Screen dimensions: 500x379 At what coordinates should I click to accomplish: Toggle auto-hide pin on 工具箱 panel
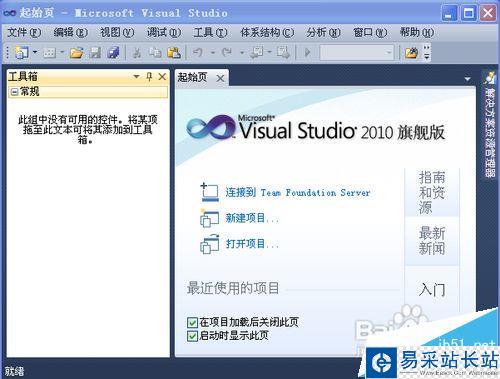coord(149,77)
